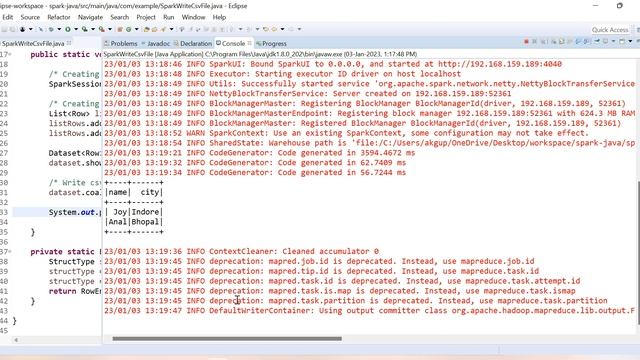
Task: Click the 'WARN SparkContext' log line
Action: 346,133
